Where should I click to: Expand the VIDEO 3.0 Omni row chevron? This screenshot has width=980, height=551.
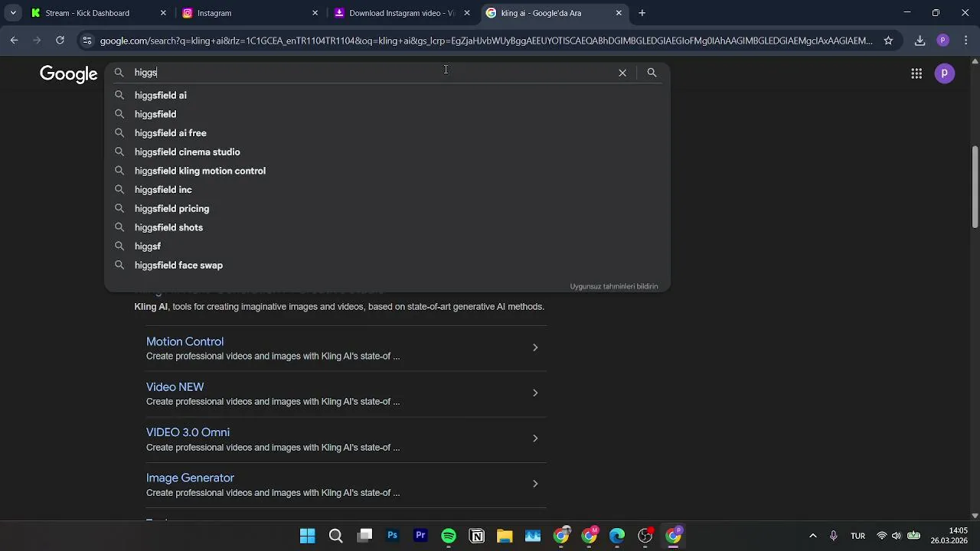(x=535, y=439)
